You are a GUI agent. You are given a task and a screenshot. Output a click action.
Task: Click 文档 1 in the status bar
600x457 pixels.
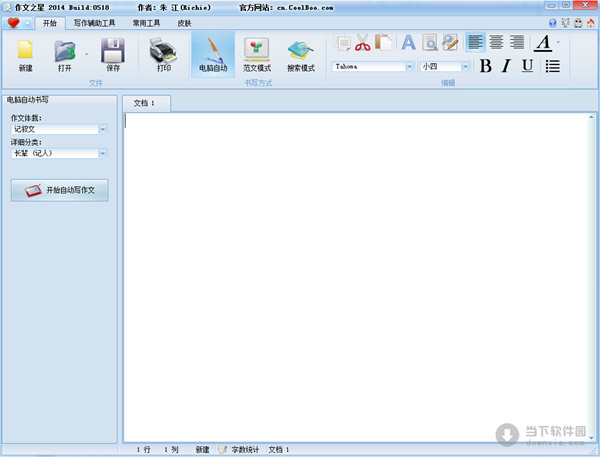279,450
